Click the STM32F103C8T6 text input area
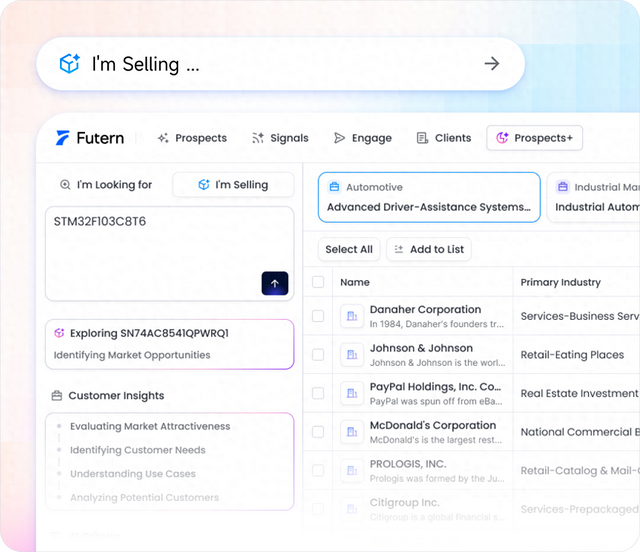Viewport: 640px width, 552px height. tap(169, 253)
